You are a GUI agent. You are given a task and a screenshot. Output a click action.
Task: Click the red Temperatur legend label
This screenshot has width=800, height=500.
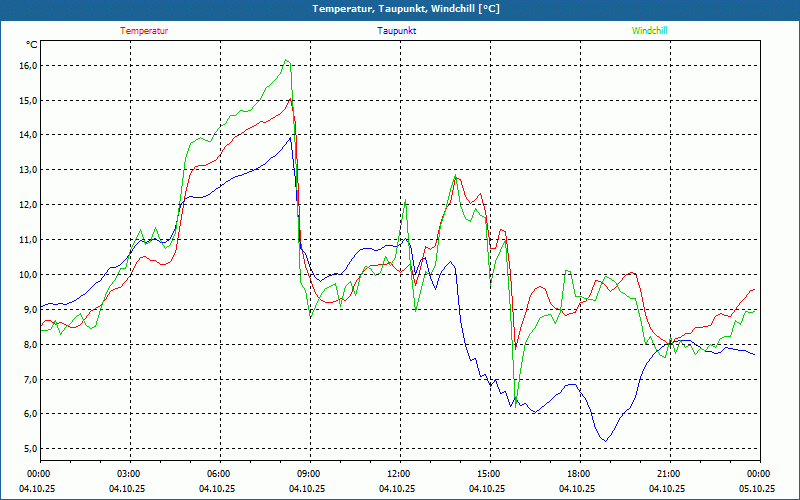tap(144, 31)
